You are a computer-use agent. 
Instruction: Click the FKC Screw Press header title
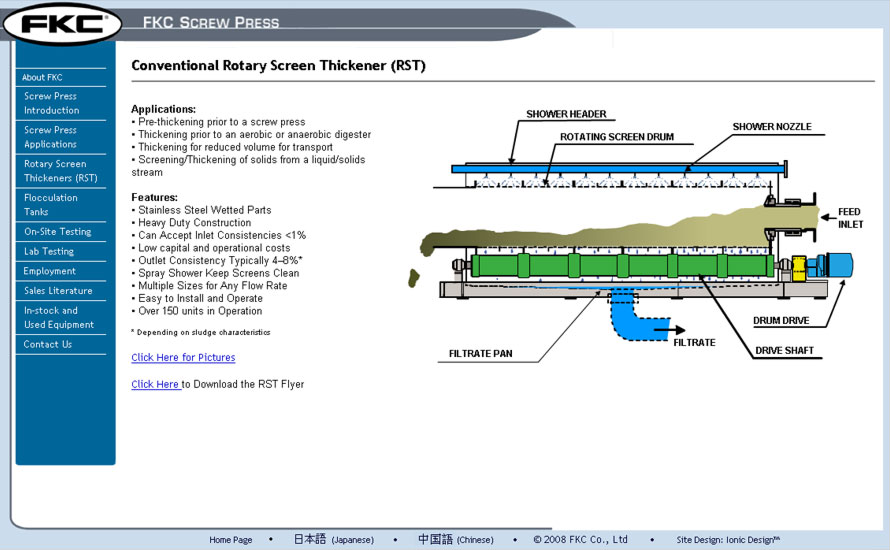[211, 22]
